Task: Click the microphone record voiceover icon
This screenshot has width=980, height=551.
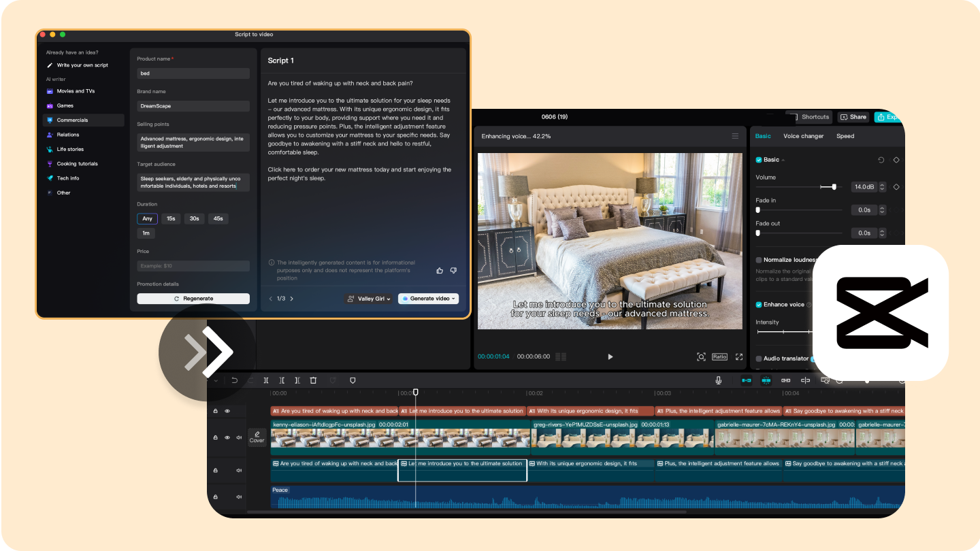Action: (x=719, y=380)
